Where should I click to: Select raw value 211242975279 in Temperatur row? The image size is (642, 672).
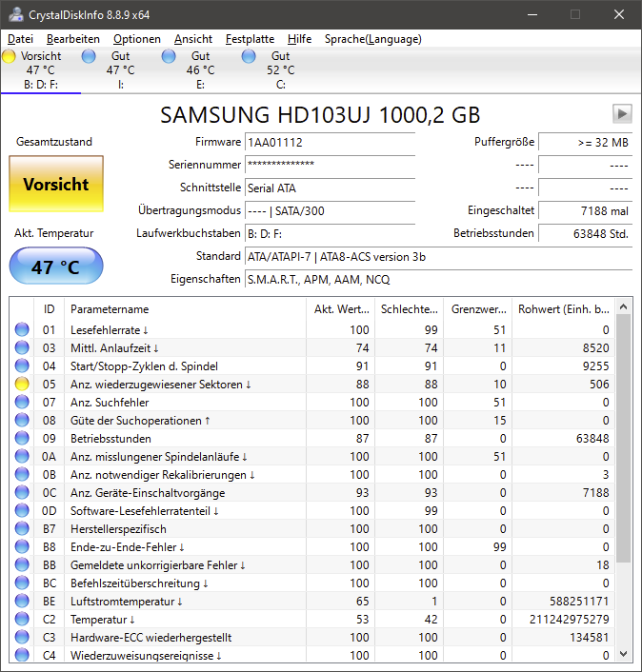(569, 620)
